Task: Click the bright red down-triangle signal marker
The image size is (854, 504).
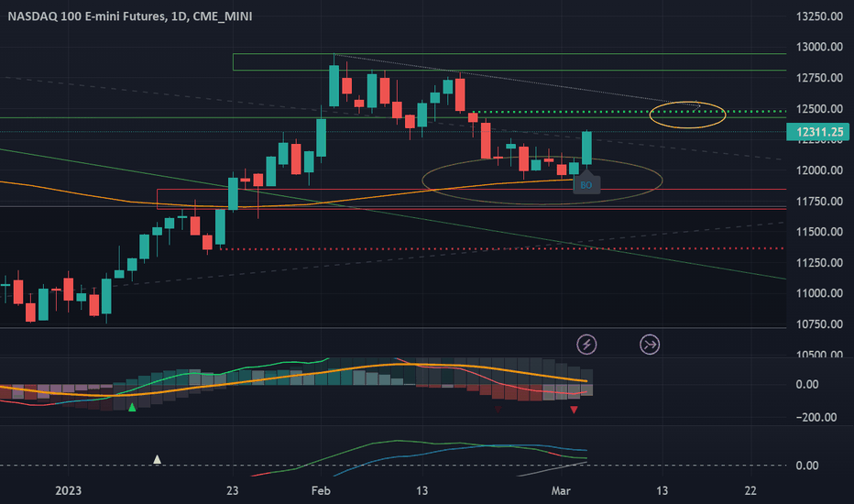Action: [x=574, y=410]
